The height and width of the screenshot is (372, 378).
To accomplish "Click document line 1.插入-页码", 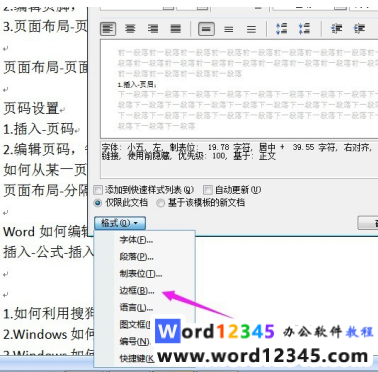I will 39,129.
